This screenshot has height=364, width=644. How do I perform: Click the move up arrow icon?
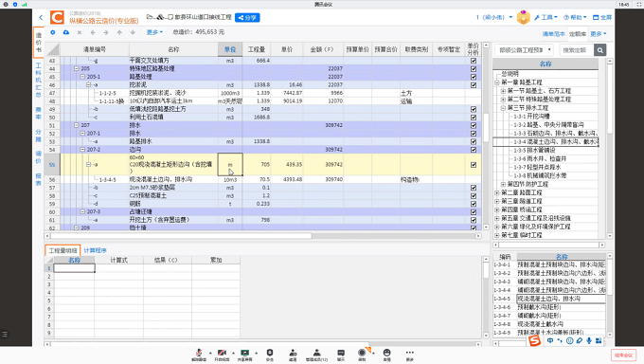coord(119,32)
